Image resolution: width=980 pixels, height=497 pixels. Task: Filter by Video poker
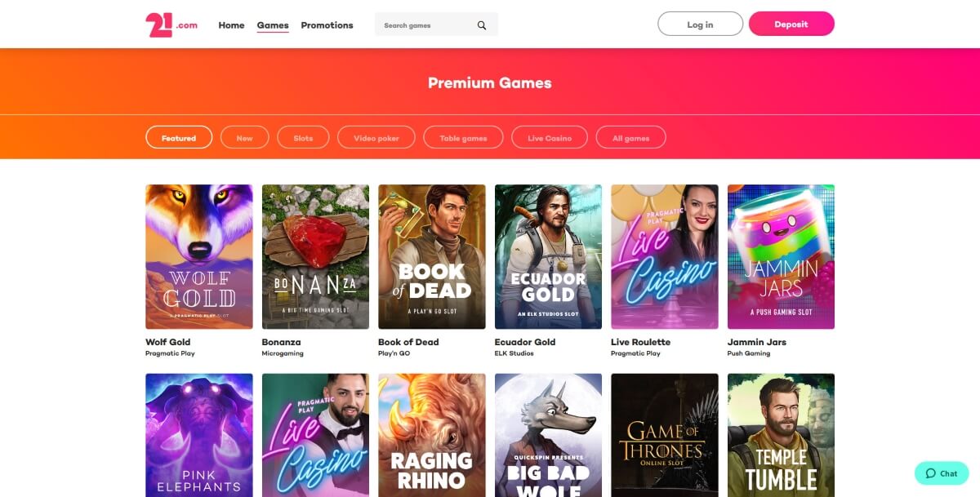(376, 138)
